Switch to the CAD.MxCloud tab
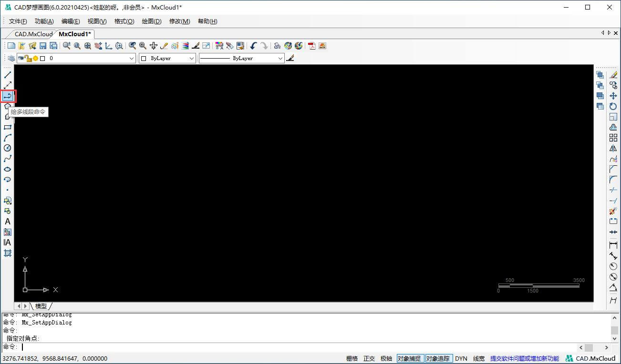 33,34
